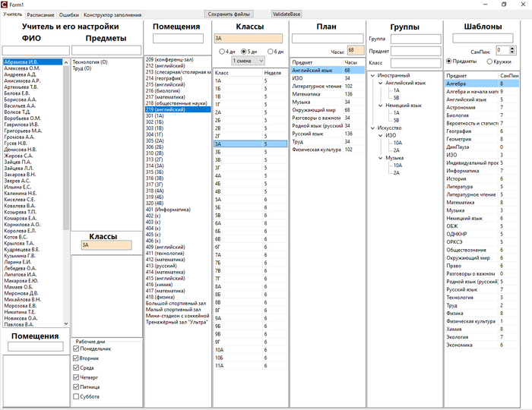Click the Сохранить файлы button
The image size is (532, 410).
pyautogui.click(x=229, y=14)
